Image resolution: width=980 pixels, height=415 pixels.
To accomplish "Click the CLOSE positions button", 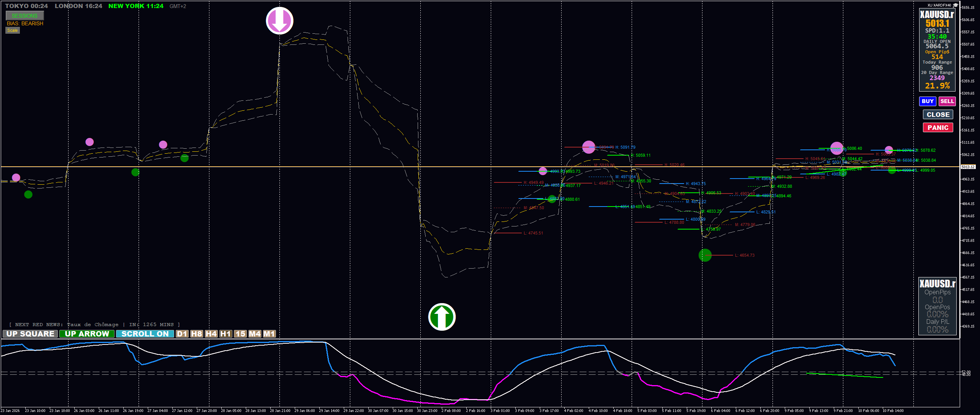I will point(938,115).
